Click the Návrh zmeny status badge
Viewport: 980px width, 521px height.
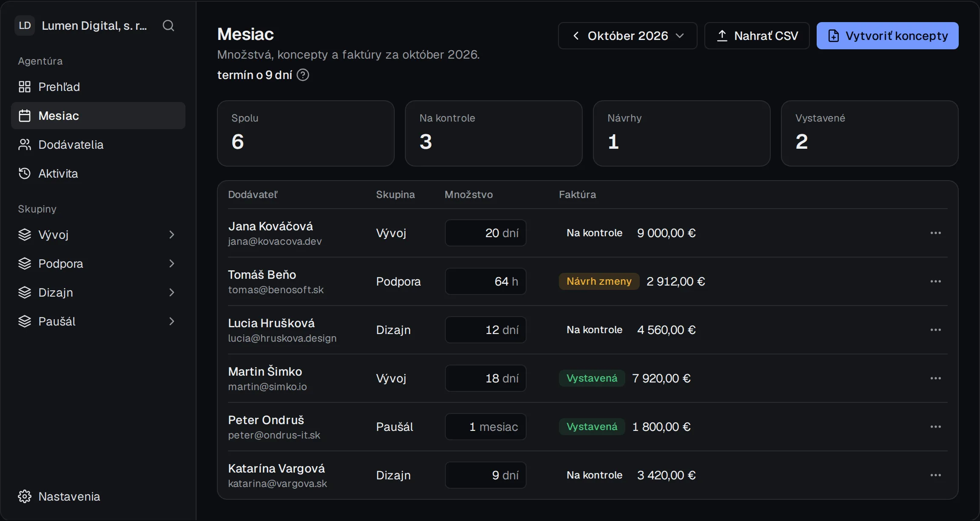point(599,281)
